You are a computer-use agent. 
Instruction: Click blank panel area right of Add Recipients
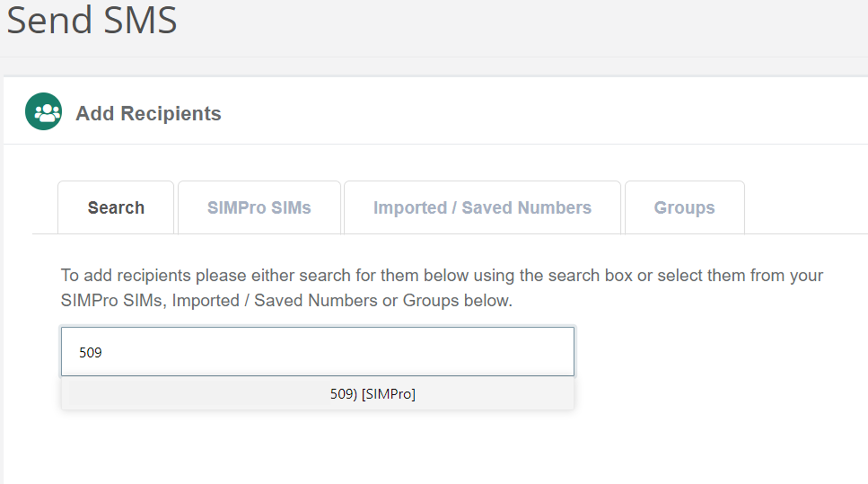click(522, 112)
